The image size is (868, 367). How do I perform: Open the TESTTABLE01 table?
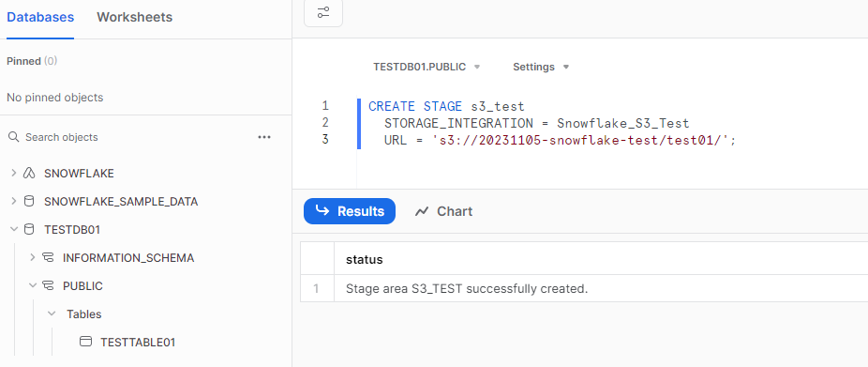click(138, 342)
